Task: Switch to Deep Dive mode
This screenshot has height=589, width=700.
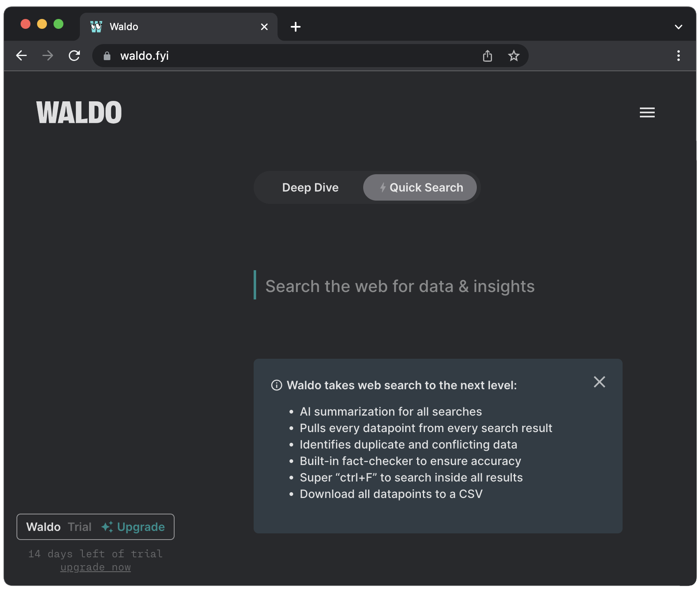Action: pyautogui.click(x=310, y=187)
